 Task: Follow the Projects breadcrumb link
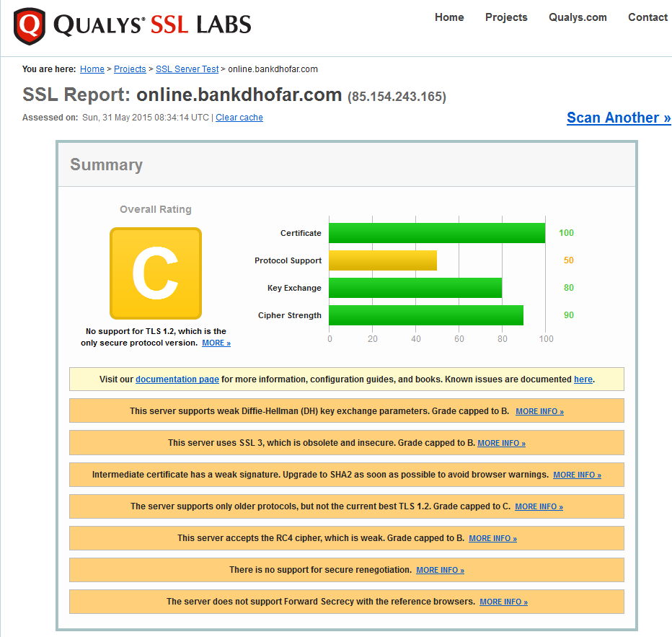click(x=130, y=69)
